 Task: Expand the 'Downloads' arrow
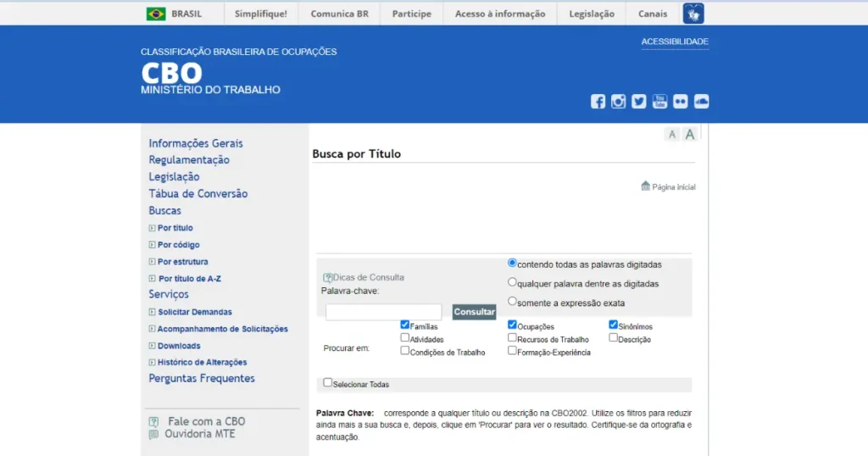coord(153,346)
